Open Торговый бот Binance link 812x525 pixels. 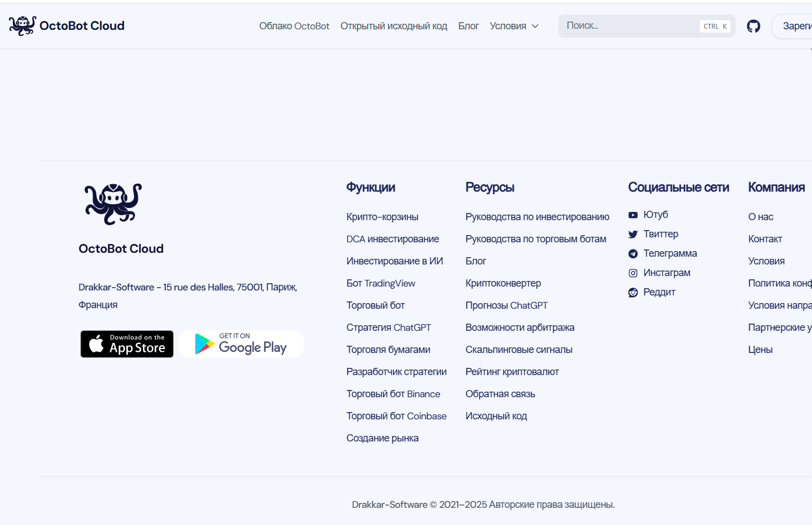point(393,394)
